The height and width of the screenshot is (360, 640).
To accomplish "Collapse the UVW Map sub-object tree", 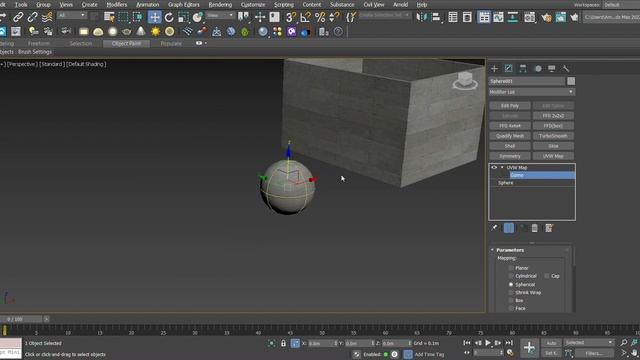I will click(x=502, y=167).
